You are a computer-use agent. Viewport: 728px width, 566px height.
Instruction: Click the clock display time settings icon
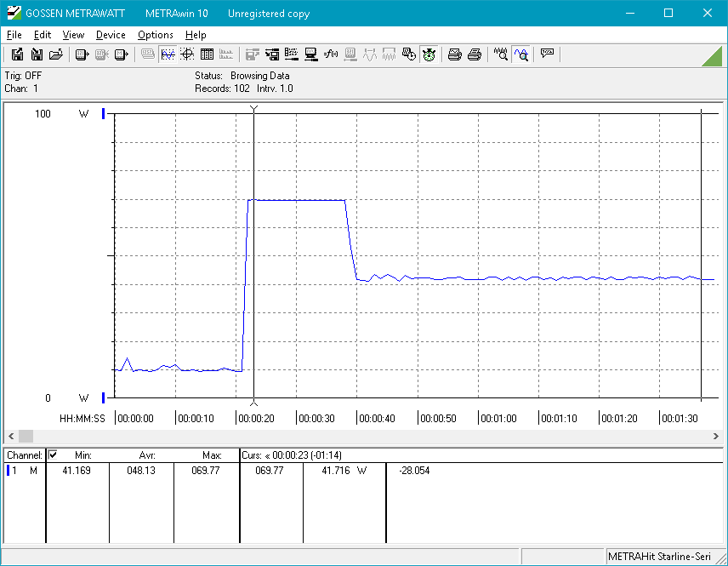pos(408,54)
